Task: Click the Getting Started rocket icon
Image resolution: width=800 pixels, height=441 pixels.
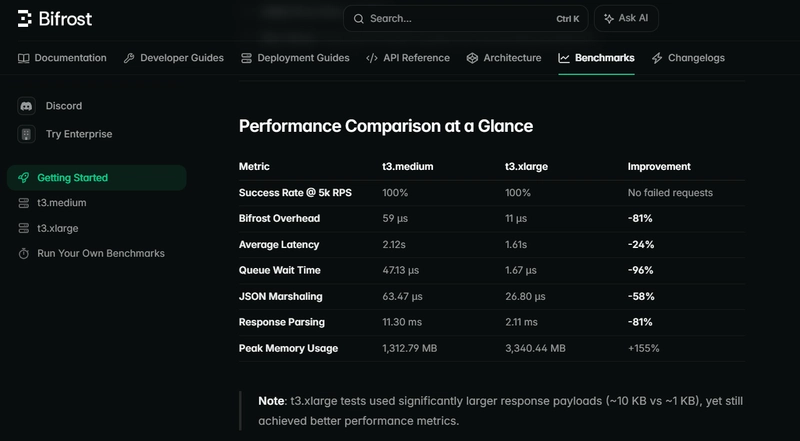Action: (24, 178)
